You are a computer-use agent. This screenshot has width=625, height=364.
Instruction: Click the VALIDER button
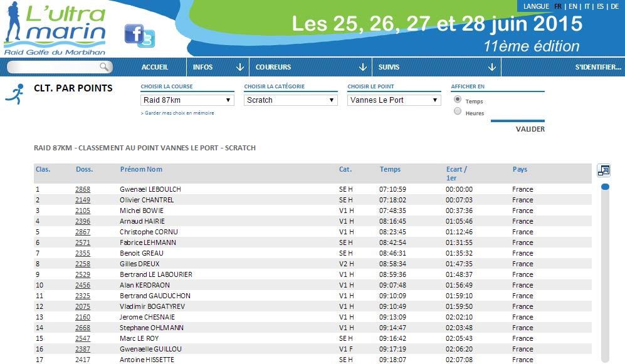click(530, 129)
